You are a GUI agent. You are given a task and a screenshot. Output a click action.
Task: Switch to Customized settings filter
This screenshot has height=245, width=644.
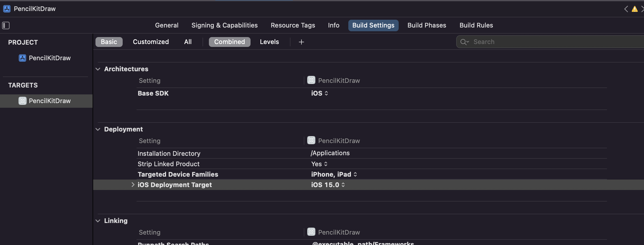pyautogui.click(x=151, y=42)
